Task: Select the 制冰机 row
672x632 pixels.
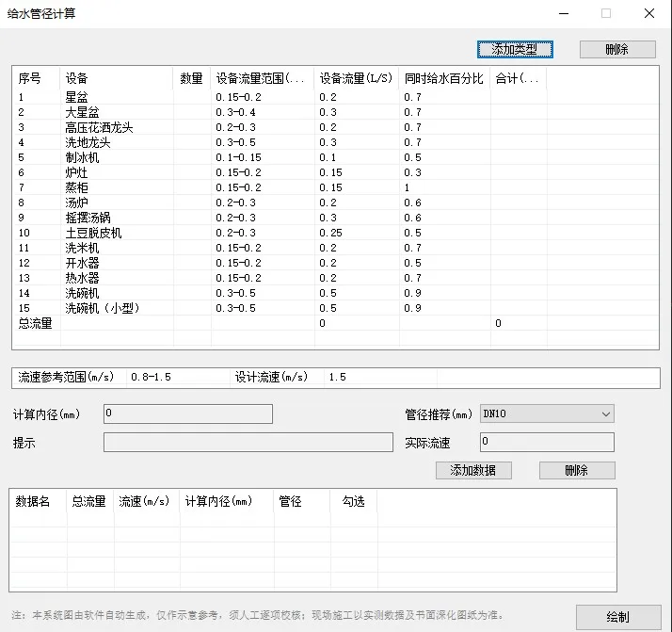Action: (335, 157)
